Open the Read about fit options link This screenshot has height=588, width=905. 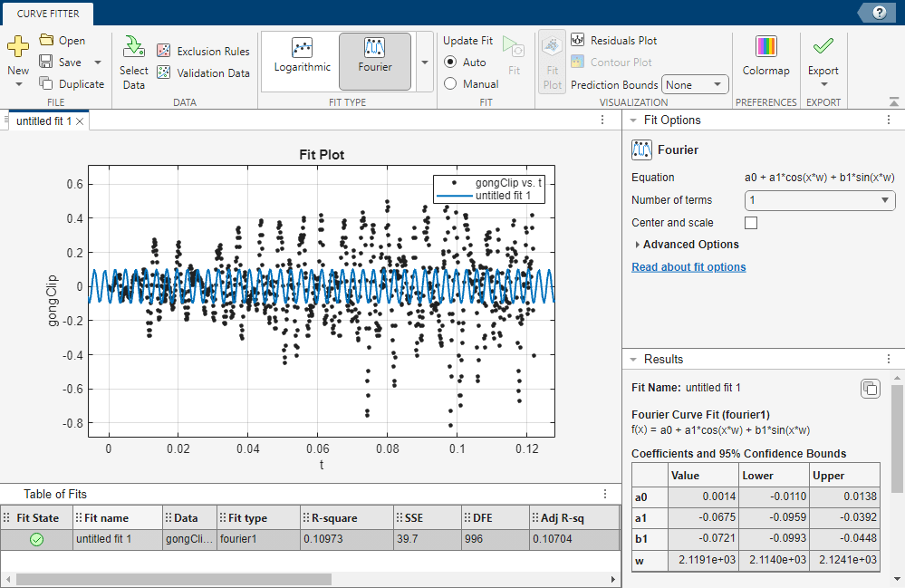coord(688,267)
